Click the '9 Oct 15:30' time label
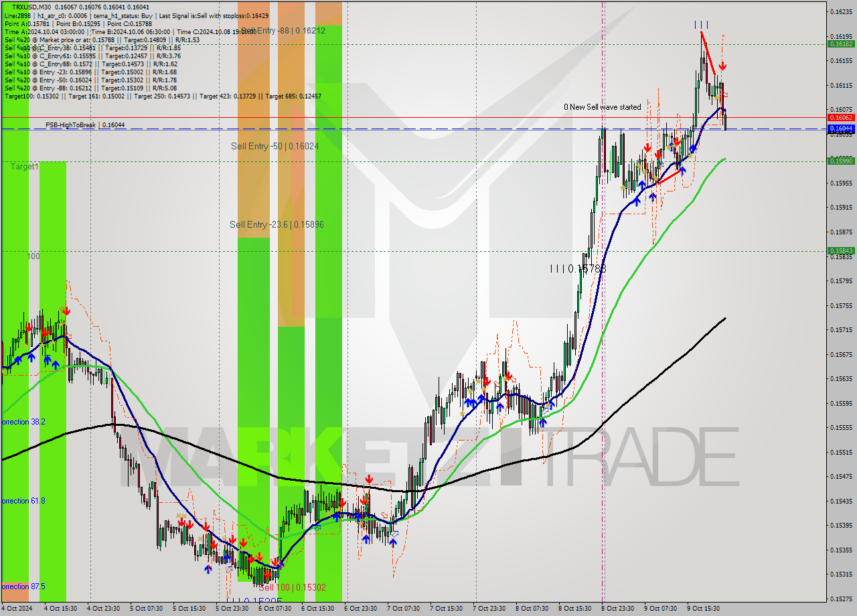Viewport: 857px width, 616px height. tap(703, 609)
